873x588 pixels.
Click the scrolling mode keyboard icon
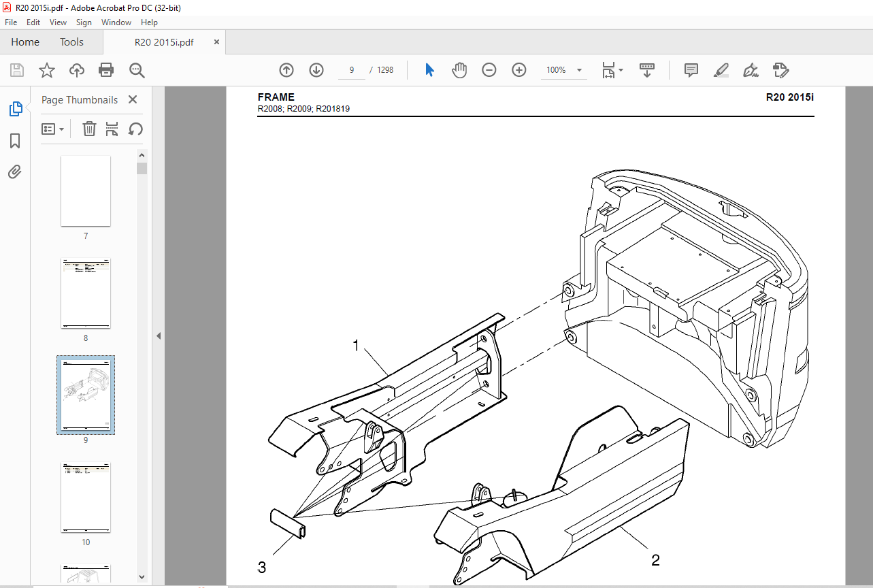(647, 70)
